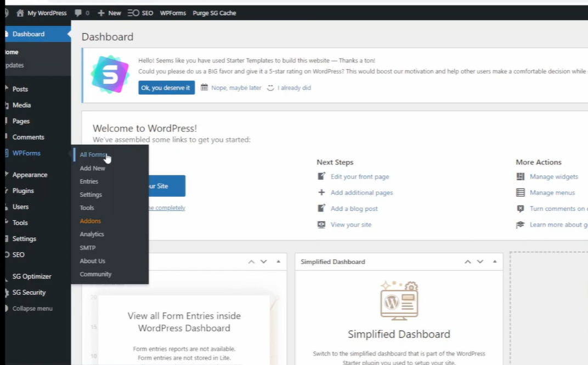
Task: Click the Starter Templates logo in the notice
Action: point(110,74)
